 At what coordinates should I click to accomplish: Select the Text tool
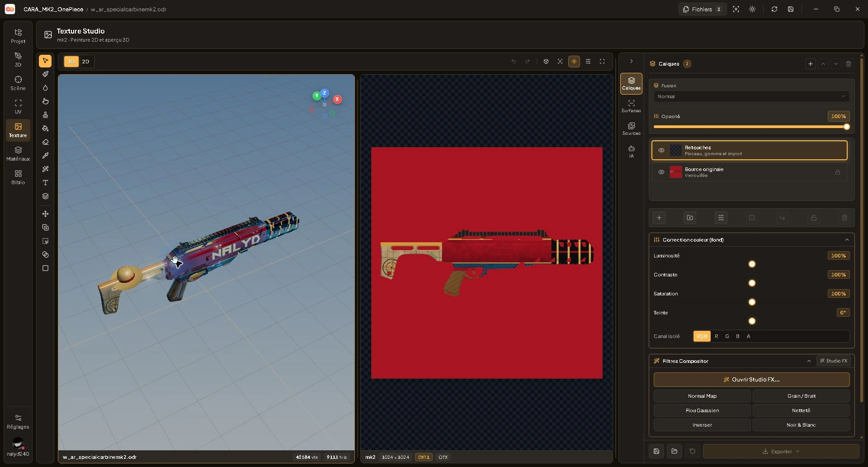coord(45,183)
